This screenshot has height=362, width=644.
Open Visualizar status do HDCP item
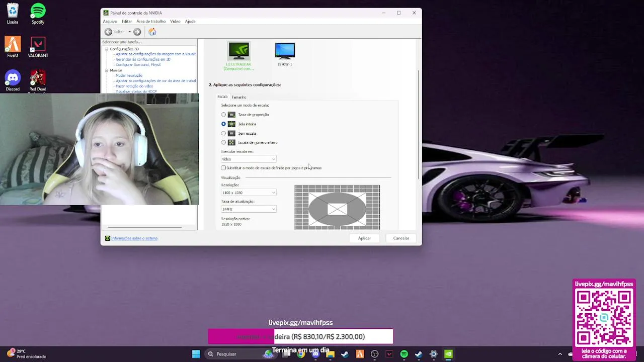click(x=136, y=92)
